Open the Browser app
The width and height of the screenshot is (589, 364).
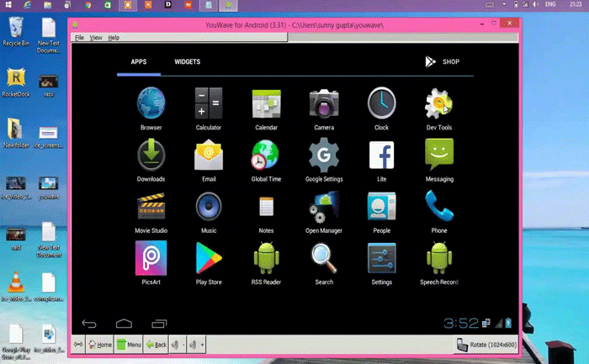[151, 108]
